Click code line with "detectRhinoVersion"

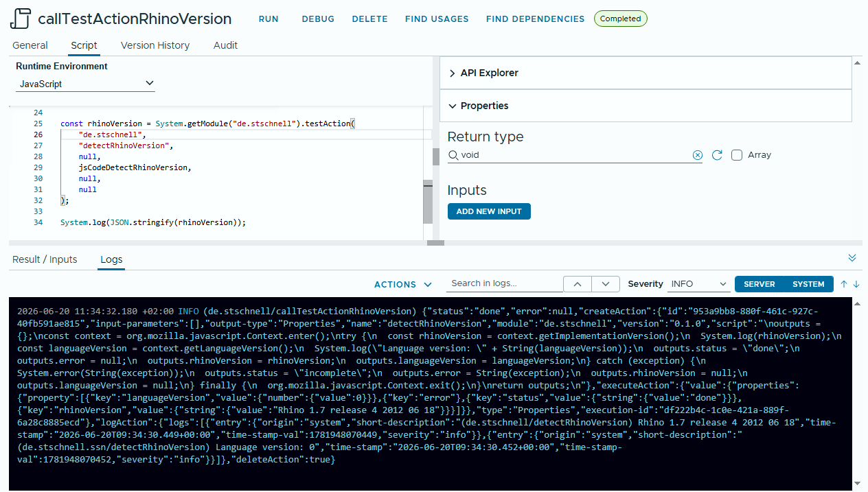coord(126,145)
